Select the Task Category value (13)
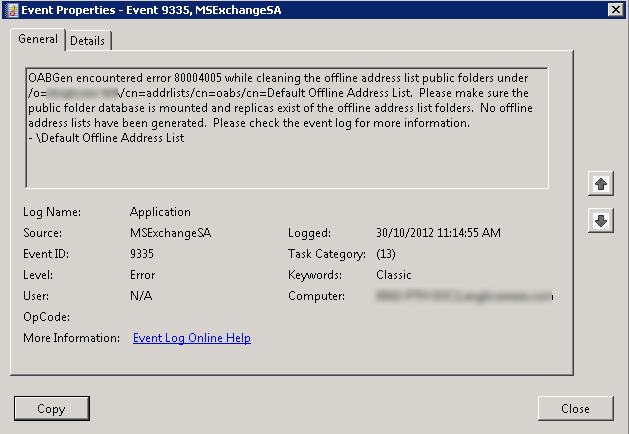Viewport: 629px width, 434px height. tap(386, 254)
